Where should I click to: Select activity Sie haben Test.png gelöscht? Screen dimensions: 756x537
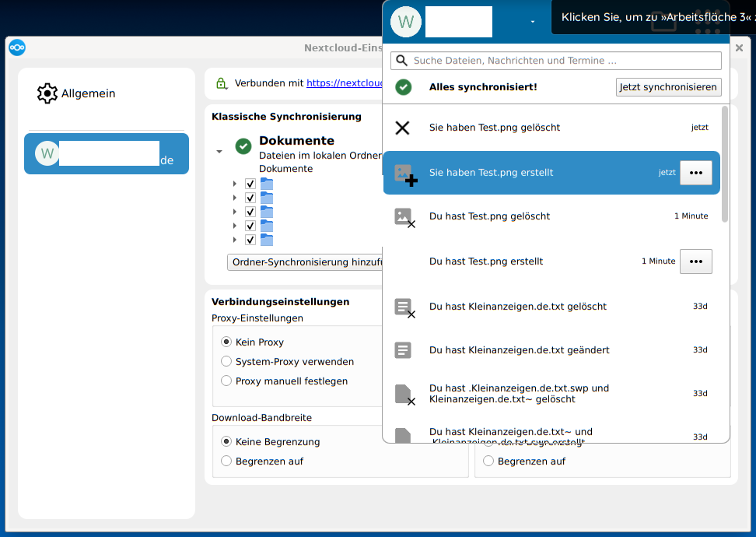coord(551,128)
